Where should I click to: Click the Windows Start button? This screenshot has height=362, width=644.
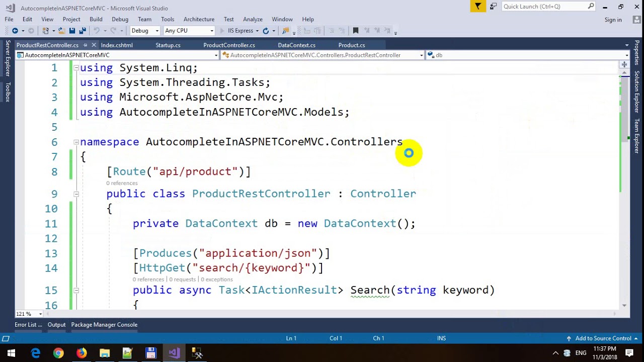(x=11, y=353)
